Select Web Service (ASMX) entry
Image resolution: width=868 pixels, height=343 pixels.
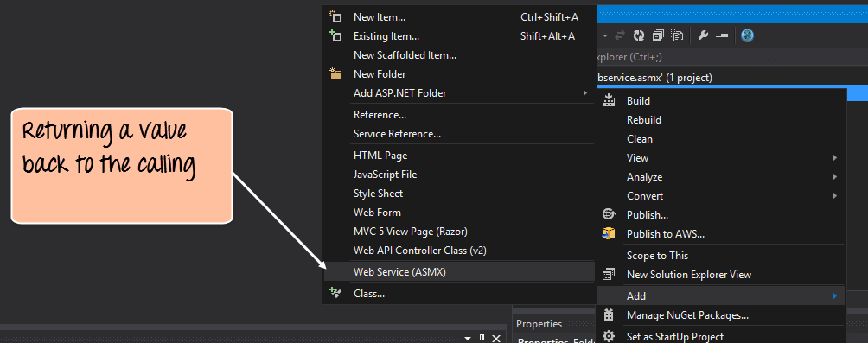click(459, 271)
